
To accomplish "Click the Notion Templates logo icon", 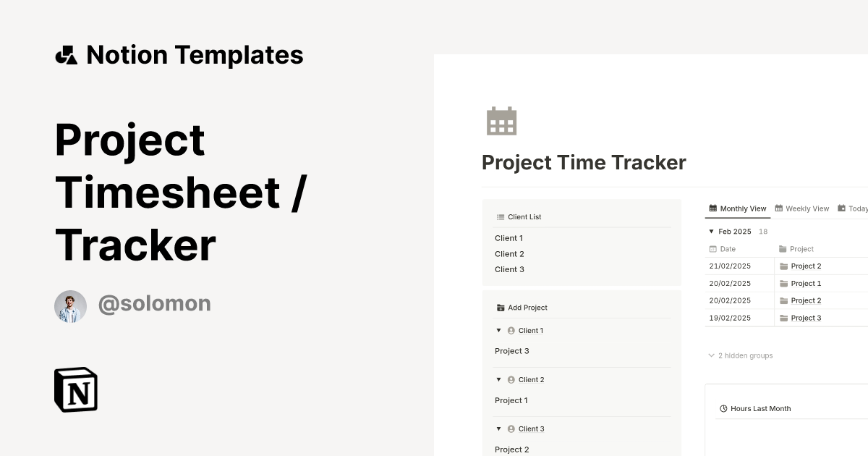I will [66, 54].
